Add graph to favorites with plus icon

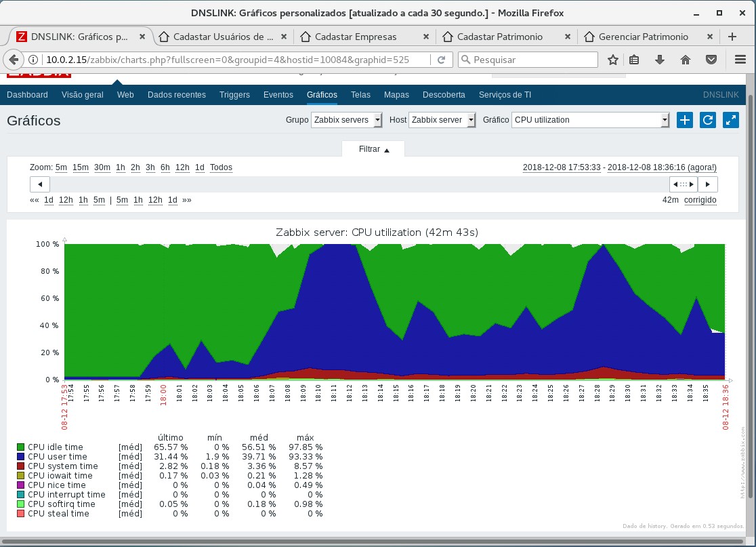coord(685,120)
